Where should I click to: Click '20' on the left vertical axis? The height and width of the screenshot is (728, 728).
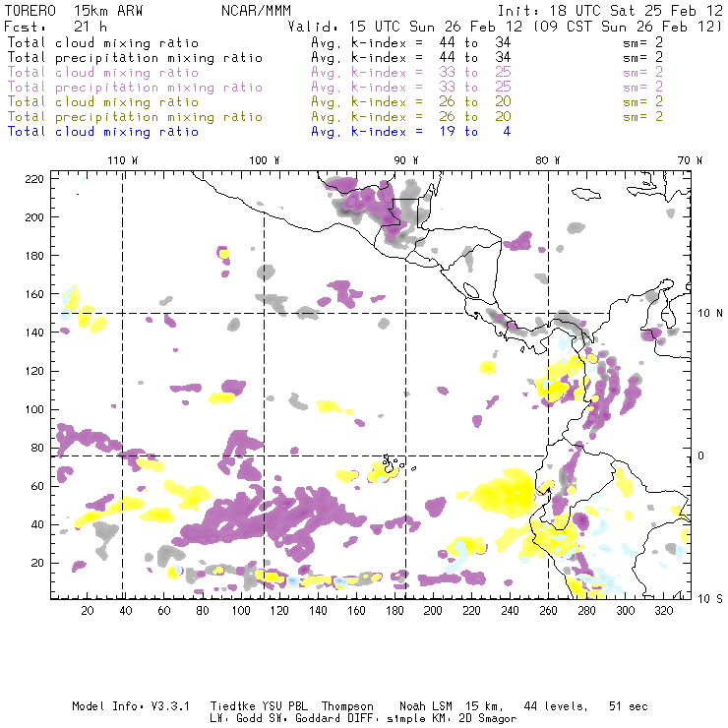[x=37, y=563]
